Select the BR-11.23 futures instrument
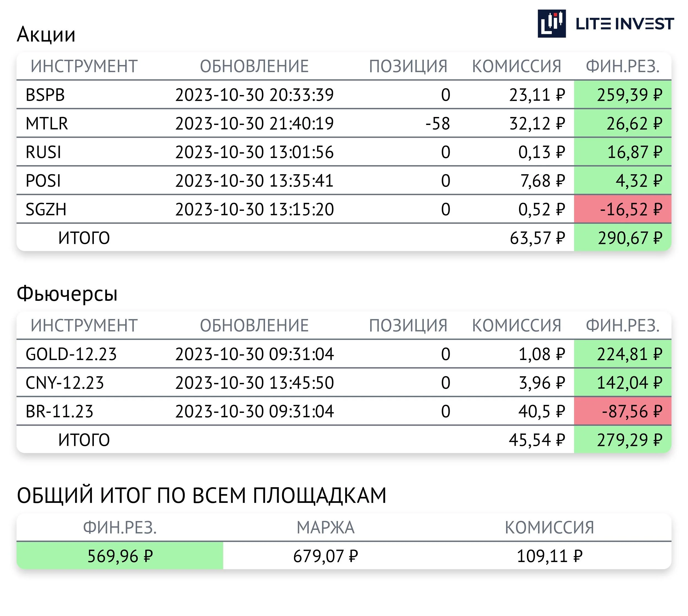The image size is (688, 616). (x=59, y=411)
